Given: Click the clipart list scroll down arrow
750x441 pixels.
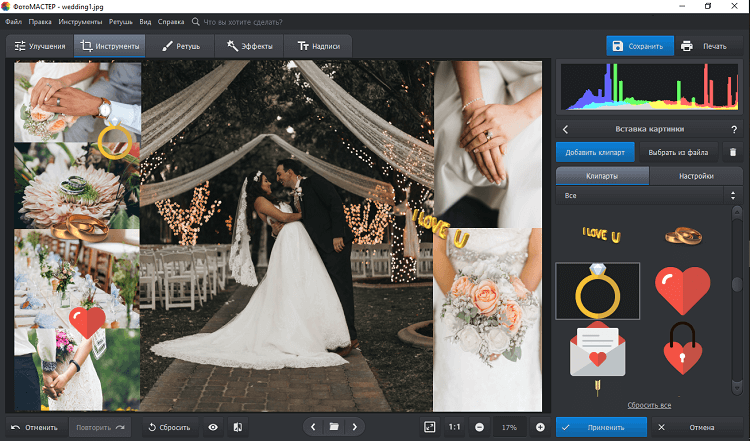Looking at the screenshot, I should (x=737, y=387).
